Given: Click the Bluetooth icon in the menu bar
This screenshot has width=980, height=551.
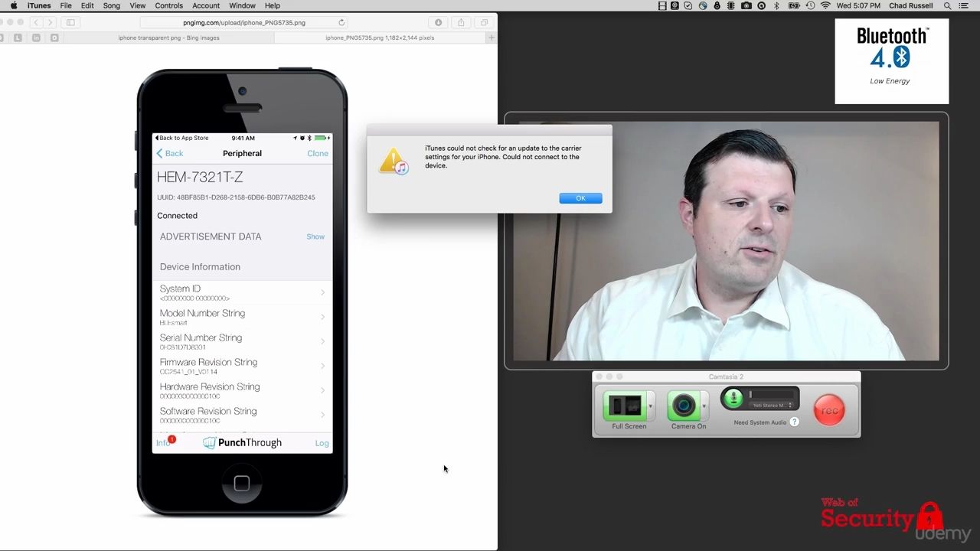Looking at the screenshot, I should (x=776, y=5).
